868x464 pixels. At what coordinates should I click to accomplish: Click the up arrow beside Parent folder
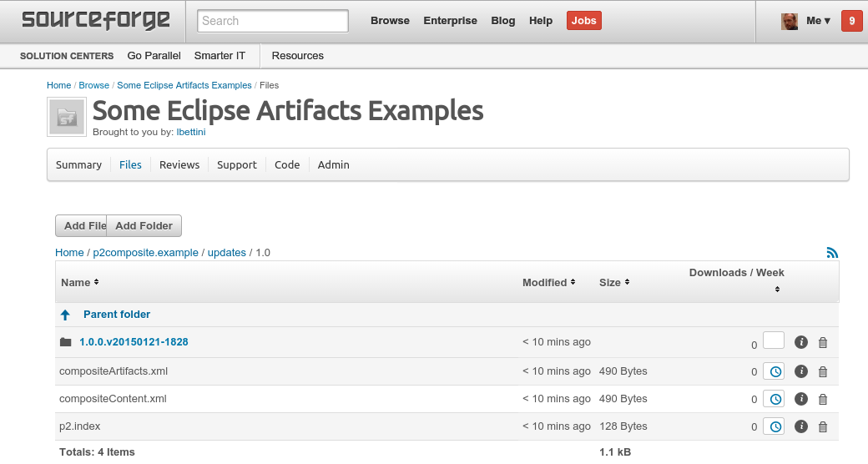click(65, 315)
